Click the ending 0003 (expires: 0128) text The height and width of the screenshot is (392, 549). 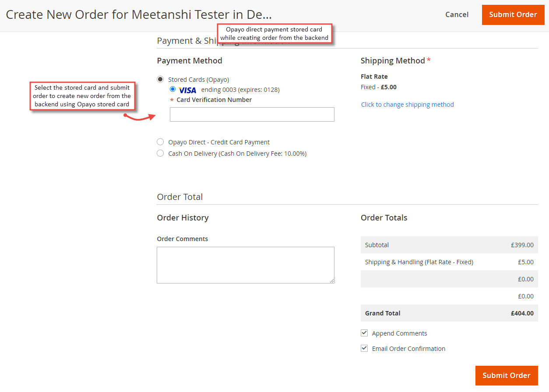click(240, 90)
